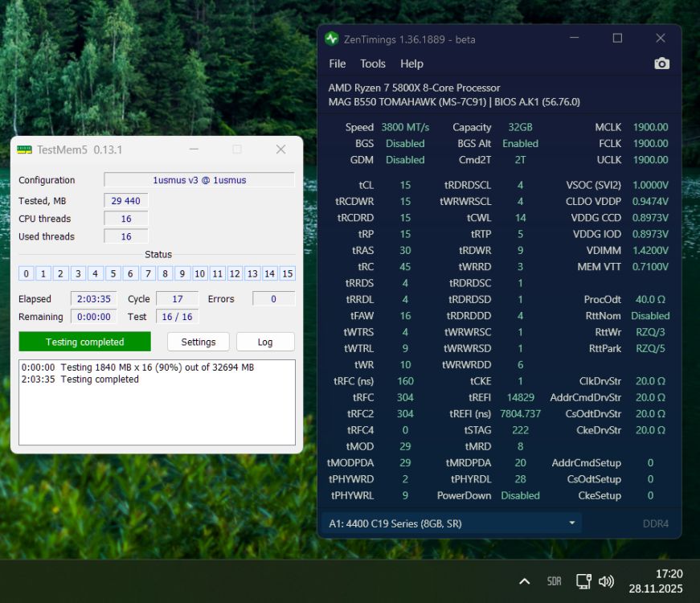This screenshot has height=603, width=700.
Task: Select thread status indicator 0
Action: point(25,273)
